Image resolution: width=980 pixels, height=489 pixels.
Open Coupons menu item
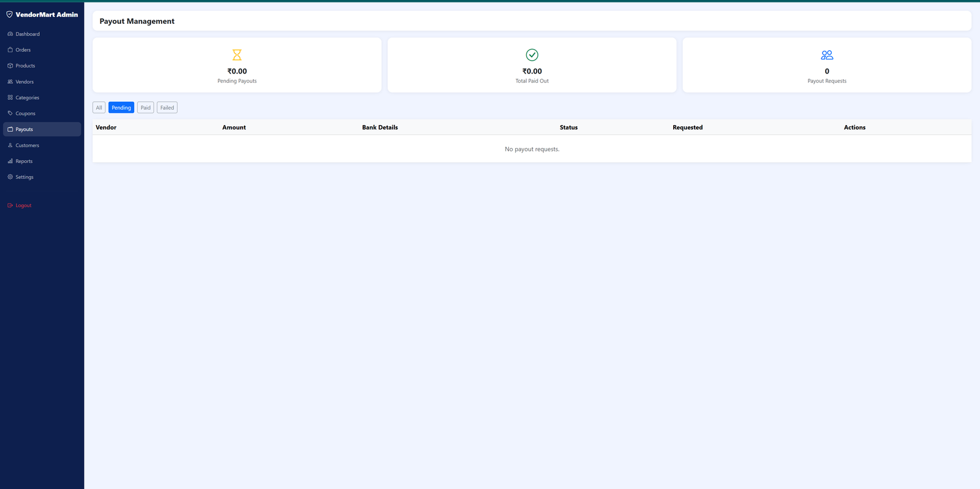pos(42,113)
